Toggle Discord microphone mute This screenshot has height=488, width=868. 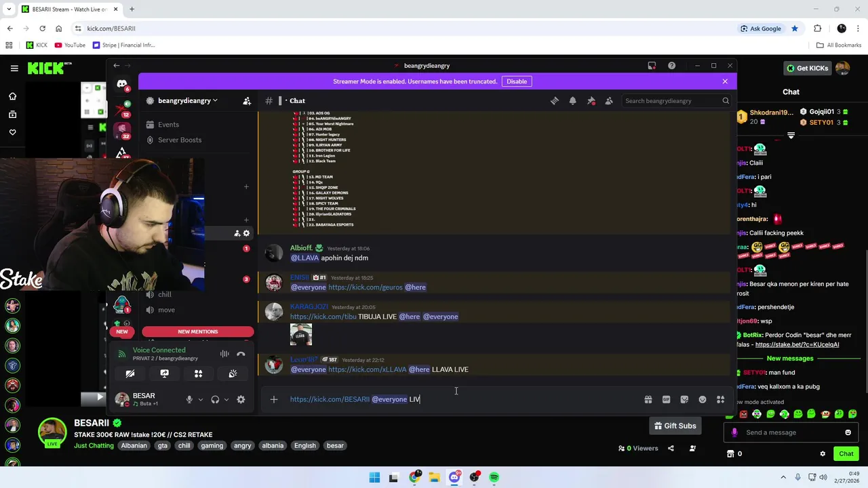click(189, 400)
